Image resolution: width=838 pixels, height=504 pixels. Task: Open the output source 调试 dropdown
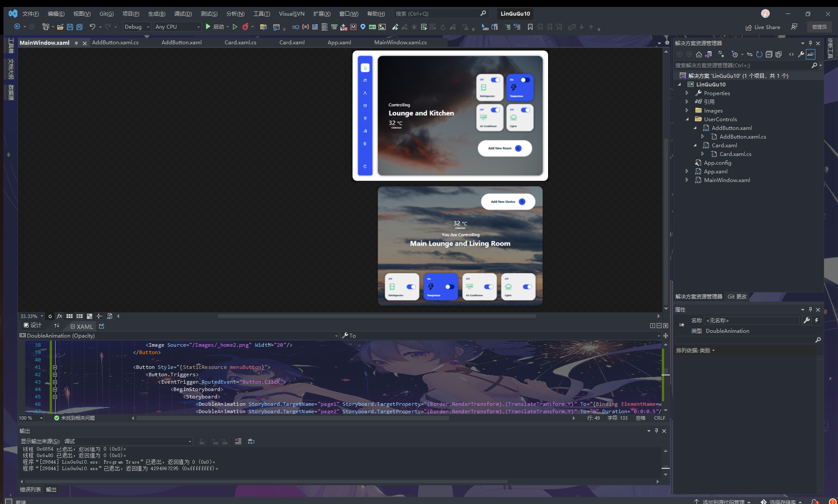[128, 441]
